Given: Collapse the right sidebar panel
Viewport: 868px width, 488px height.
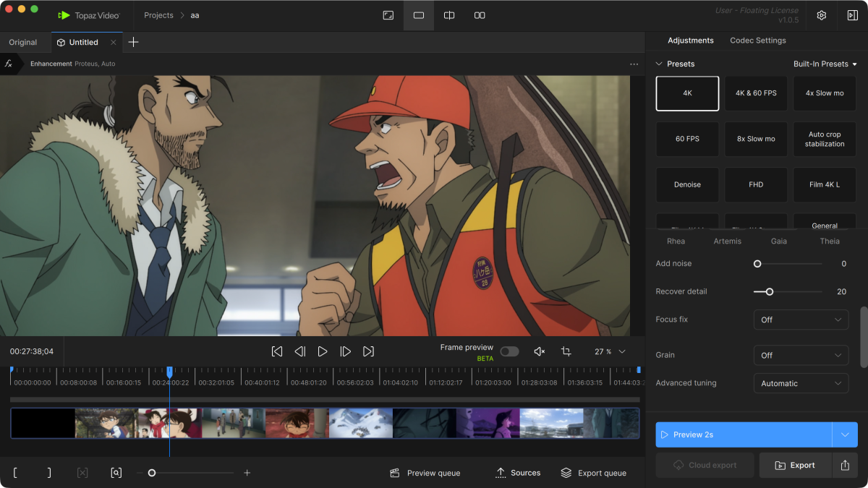Looking at the screenshot, I should (x=852, y=15).
